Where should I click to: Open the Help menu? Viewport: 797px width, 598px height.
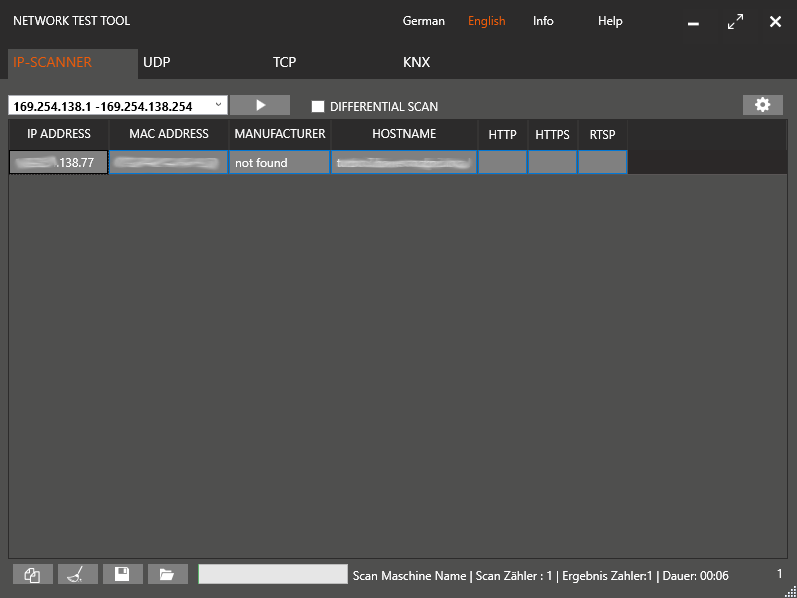(610, 21)
